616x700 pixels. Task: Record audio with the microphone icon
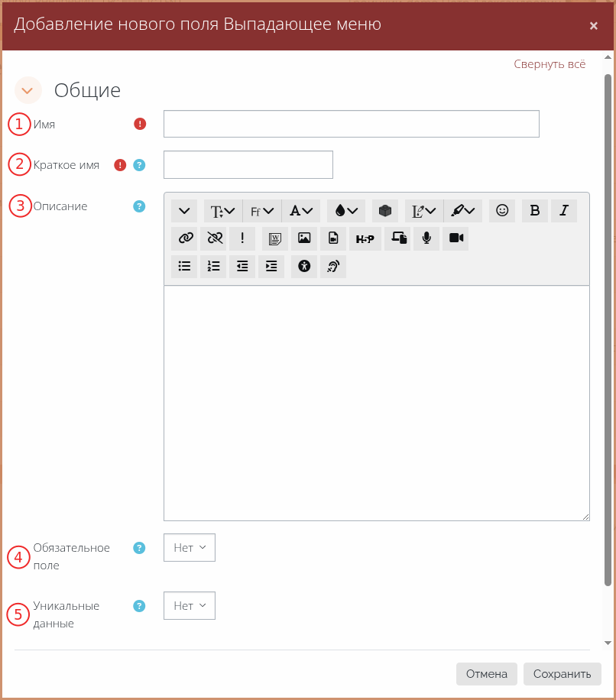point(426,238)
